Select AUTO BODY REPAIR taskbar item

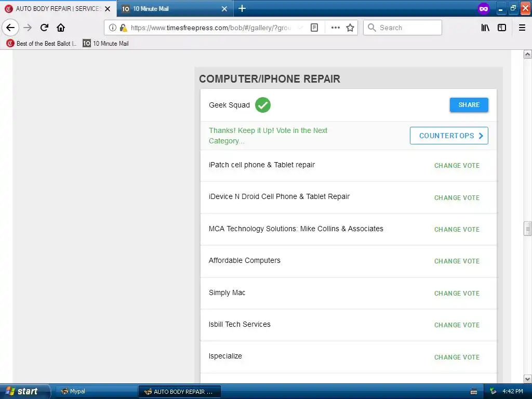(180, 392)
